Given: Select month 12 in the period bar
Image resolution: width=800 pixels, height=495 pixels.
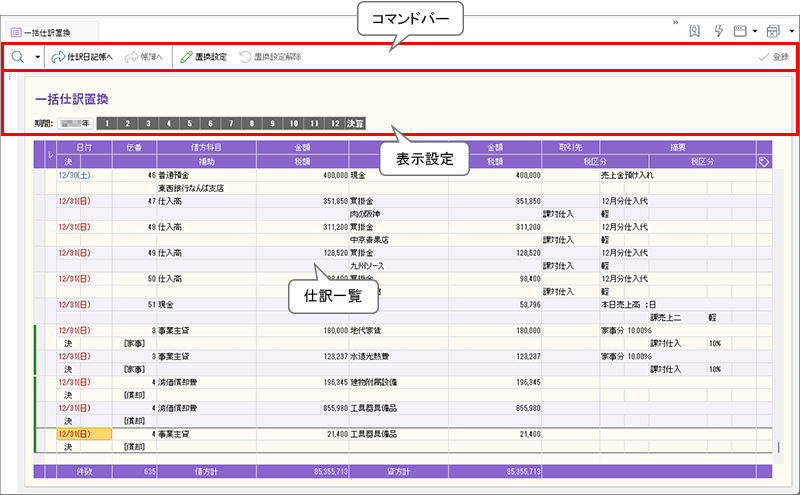Looking at the screenshot, I should tap(336, 123).
